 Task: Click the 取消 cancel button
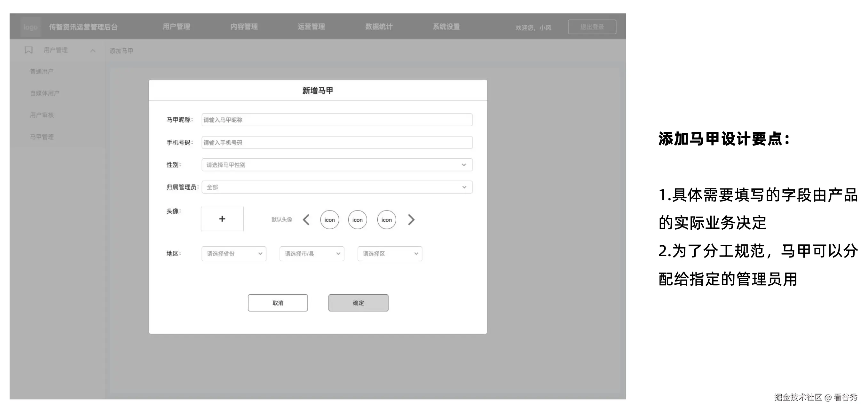[278, 303]
